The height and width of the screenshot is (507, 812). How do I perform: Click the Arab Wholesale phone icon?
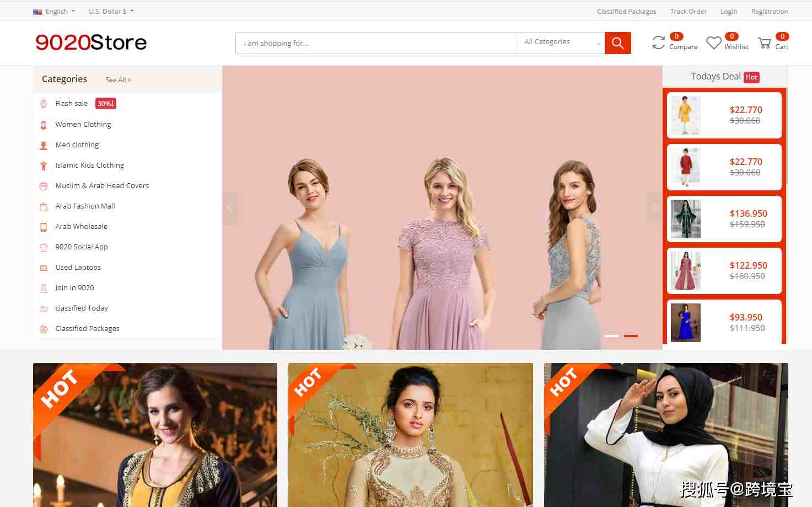click(x=44, y=227)
